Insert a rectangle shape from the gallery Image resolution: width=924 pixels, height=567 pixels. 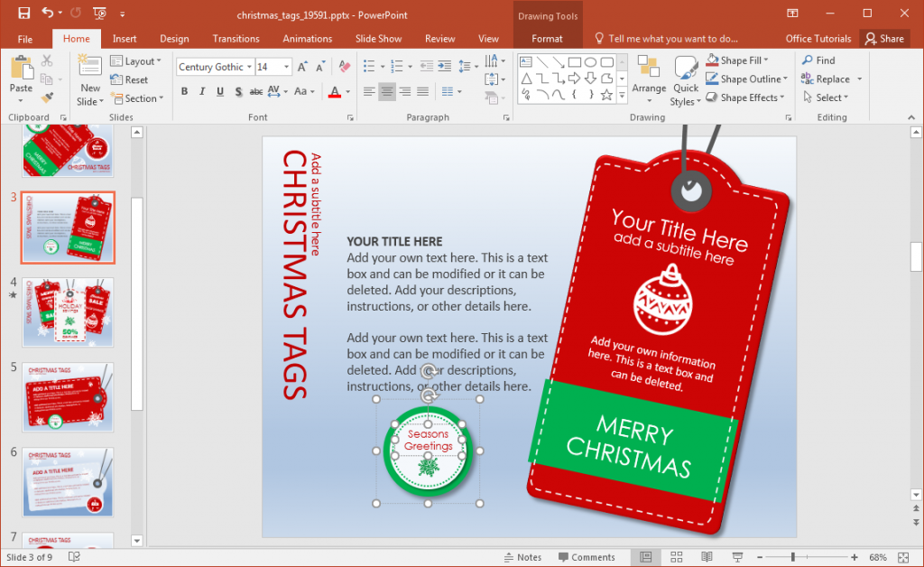575,61
